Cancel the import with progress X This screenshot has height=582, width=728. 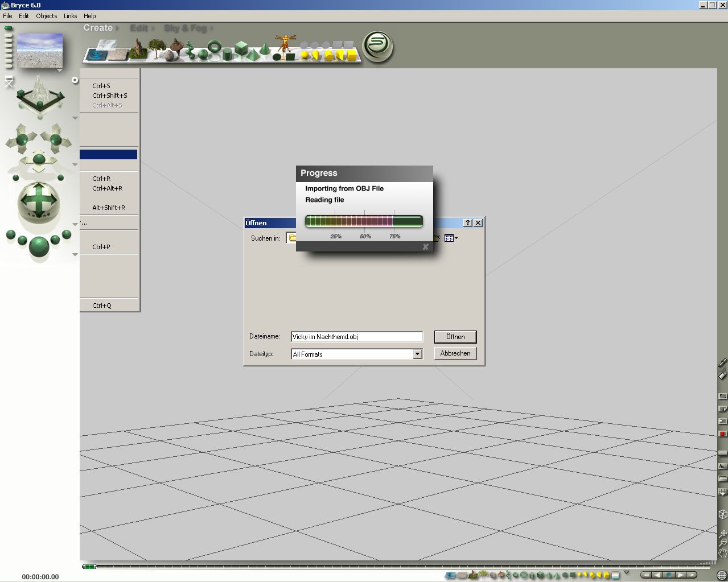425,247
